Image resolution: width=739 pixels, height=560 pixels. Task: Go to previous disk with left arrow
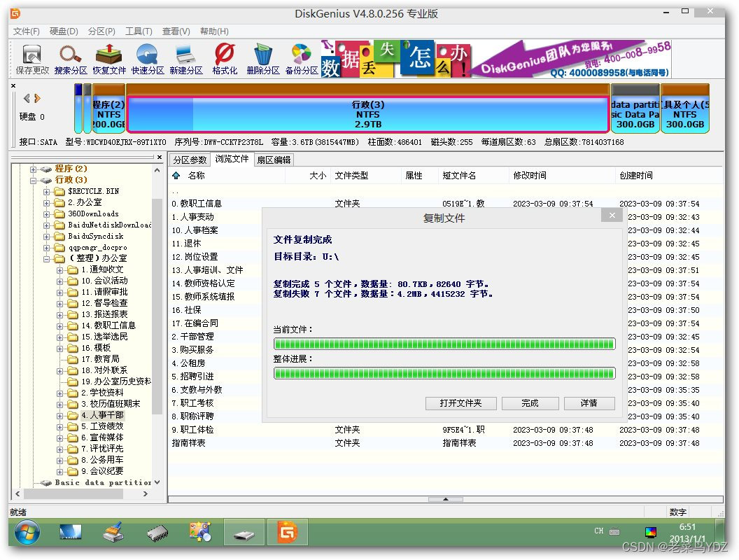coord(27,98)
